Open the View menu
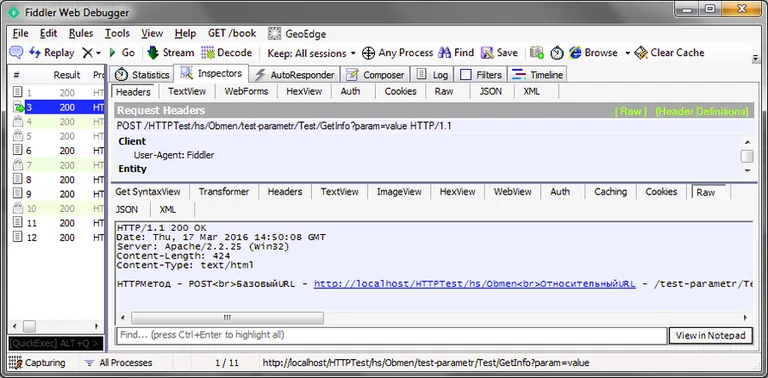 pyautogui.click(x=152, y=33)
